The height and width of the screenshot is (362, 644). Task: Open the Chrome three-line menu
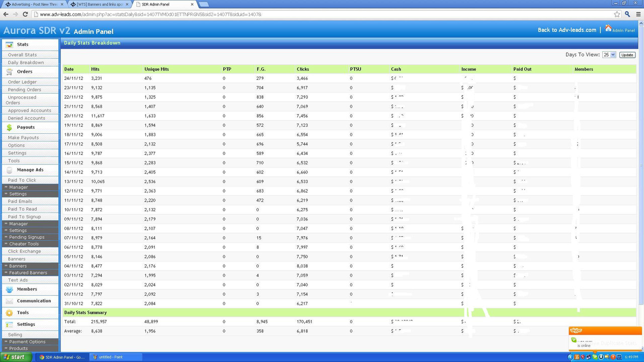click(638, 14)
